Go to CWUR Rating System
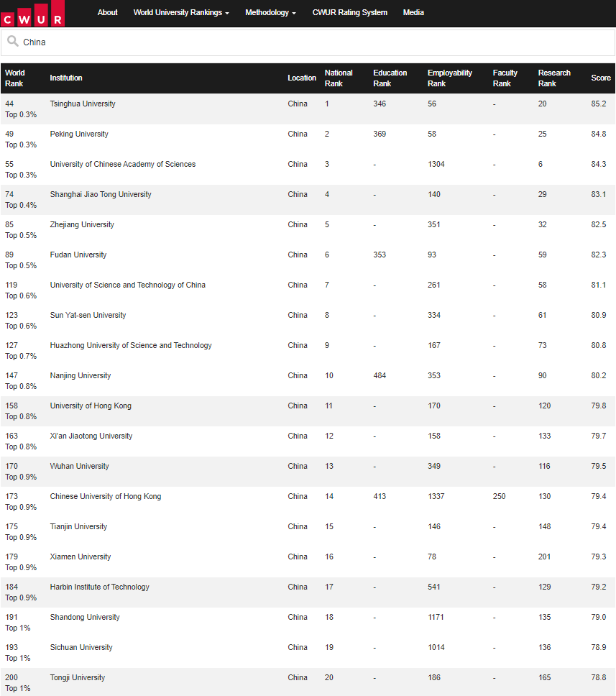This screenshot has height=696, width=616. coord(350,12)
